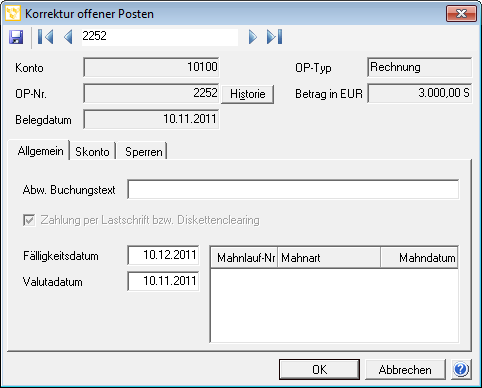482x388 pixels.
Task: Click the Historie button
Action: (x=248, y=94)
